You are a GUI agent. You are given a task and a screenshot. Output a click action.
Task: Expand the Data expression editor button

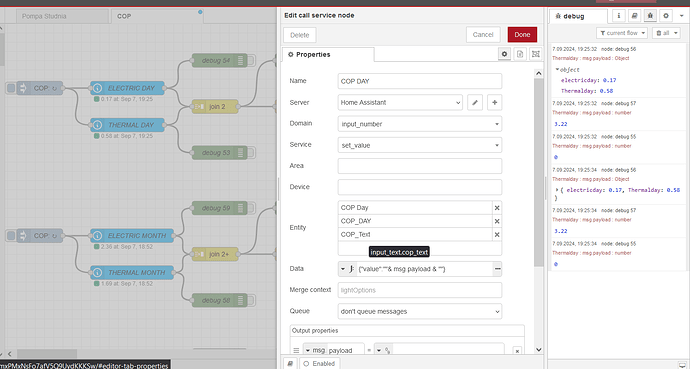tap(497, 269)
